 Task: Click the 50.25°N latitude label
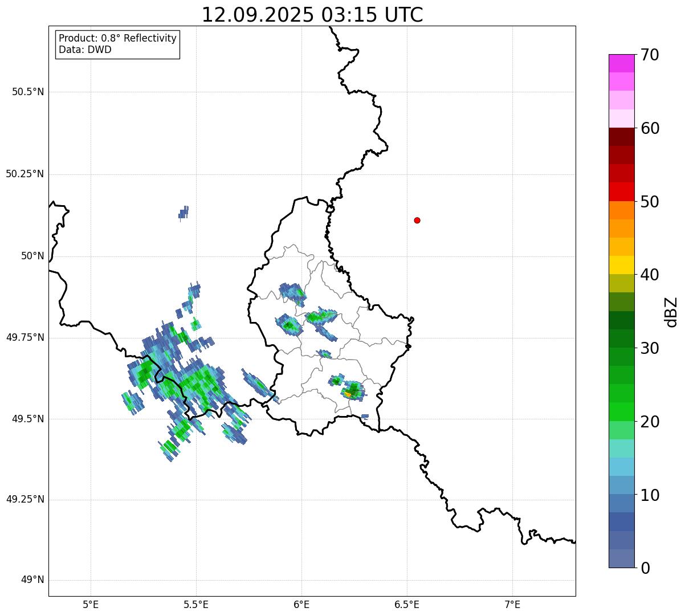coord(25,174)
